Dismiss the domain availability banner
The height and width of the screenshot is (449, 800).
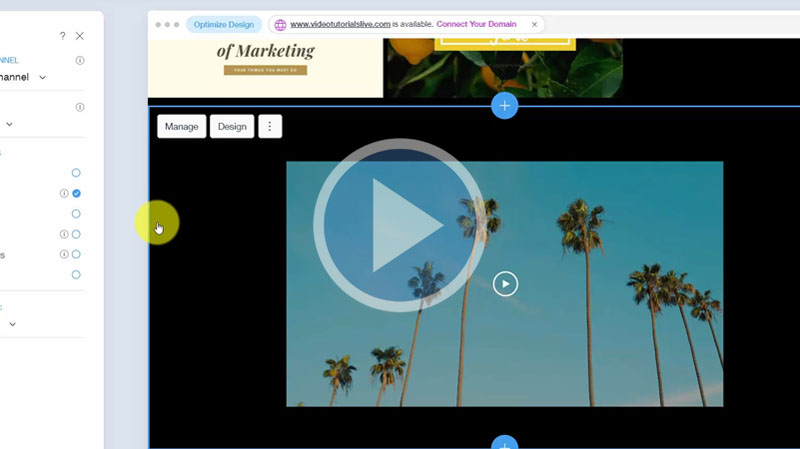point(534,25)
